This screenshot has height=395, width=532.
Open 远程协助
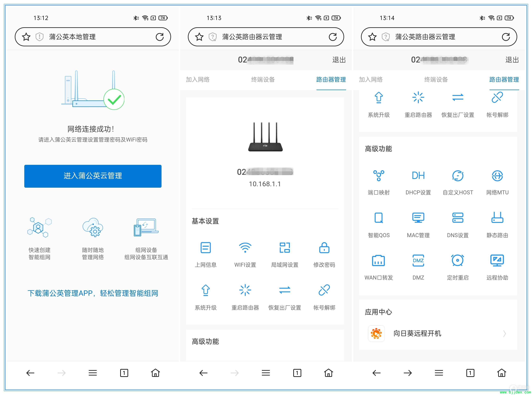point(497,267)
